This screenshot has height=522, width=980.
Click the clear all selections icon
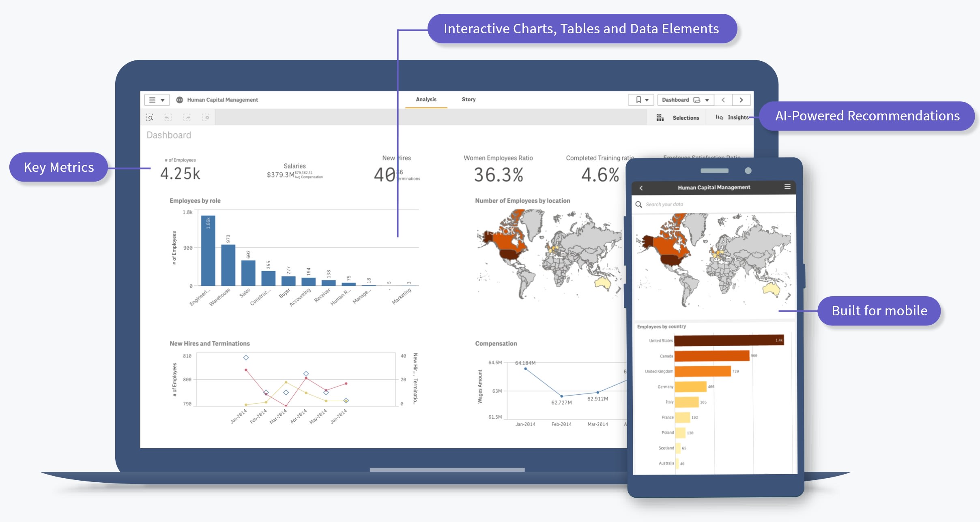206,118
